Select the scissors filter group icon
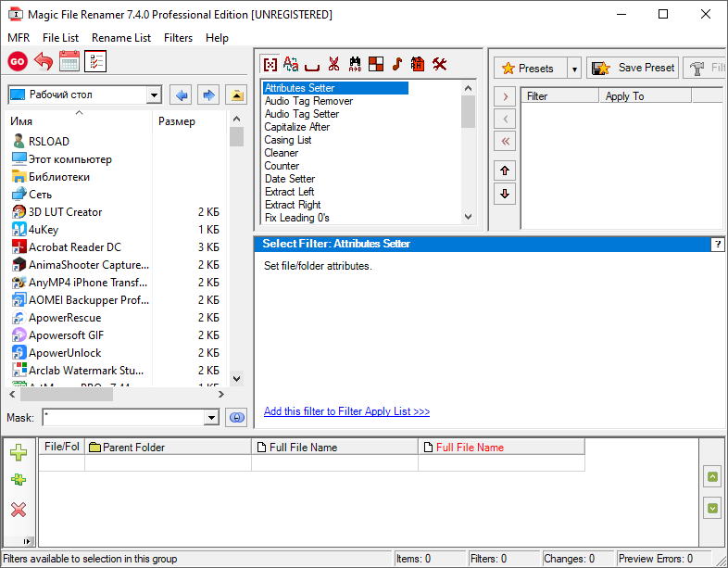The height and width of the screenshot is (568, 728). pyautogui.click(x=333, y=64)
